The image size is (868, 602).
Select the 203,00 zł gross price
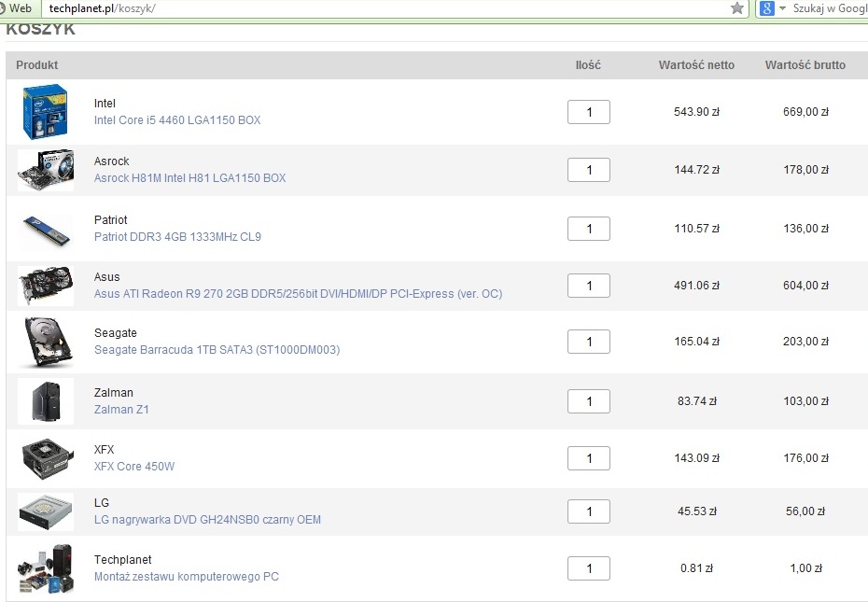(x=806, y=342)
